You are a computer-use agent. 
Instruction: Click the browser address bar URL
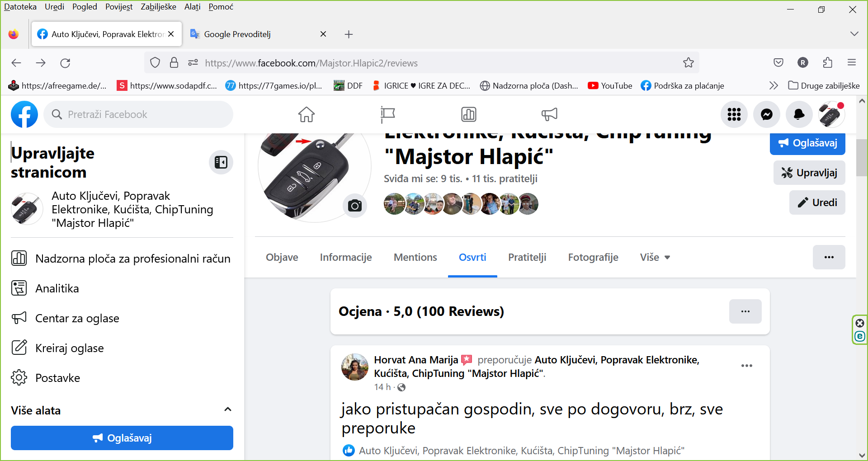311,63
